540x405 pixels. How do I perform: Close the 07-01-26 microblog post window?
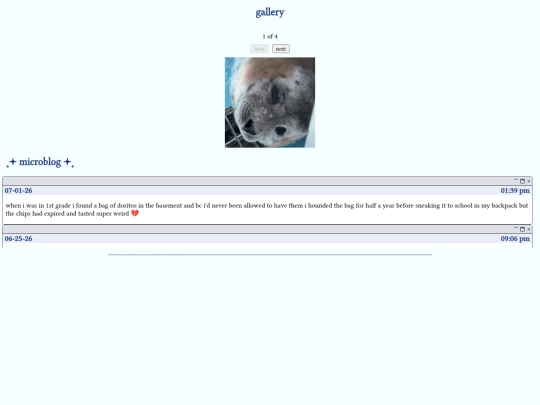click(529, 181)
